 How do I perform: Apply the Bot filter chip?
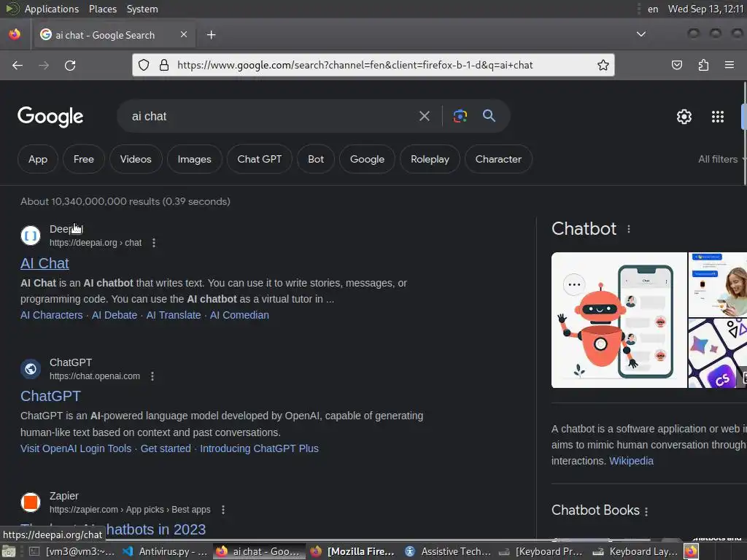point(316,159)
